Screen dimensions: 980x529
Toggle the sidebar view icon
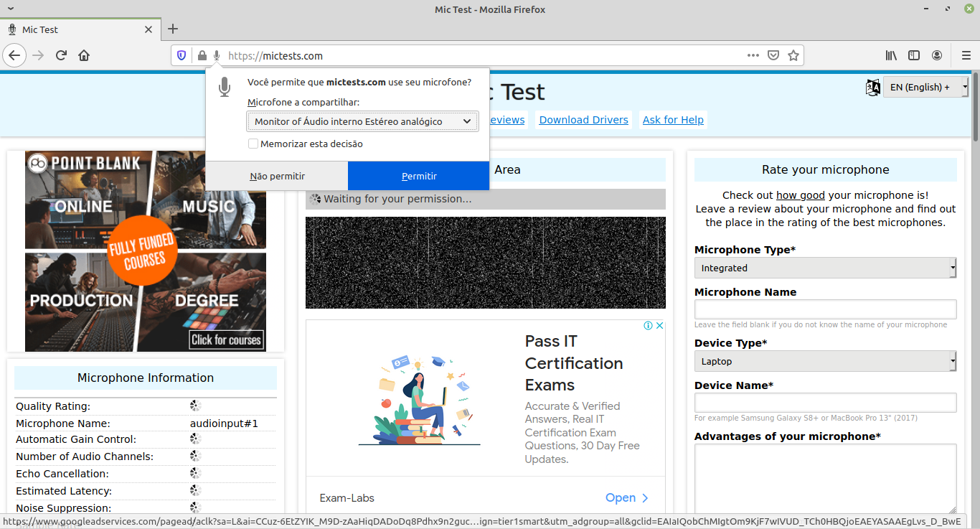pos(914,55)
